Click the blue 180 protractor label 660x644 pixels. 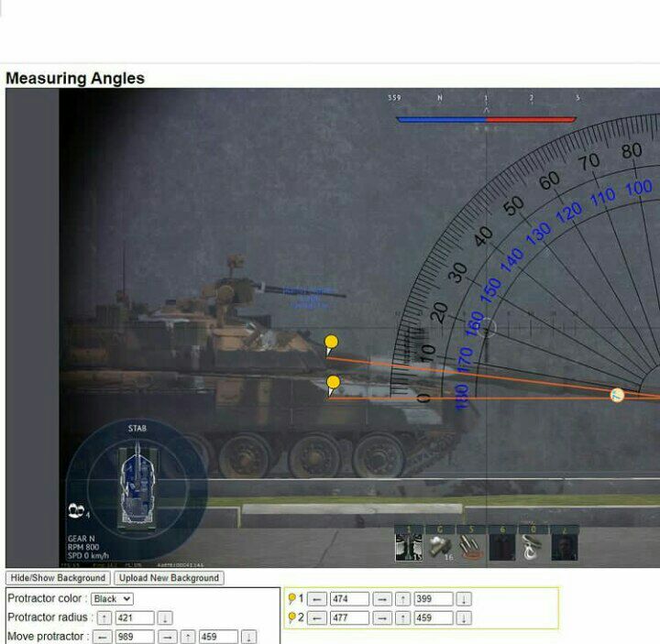(462, 397)
